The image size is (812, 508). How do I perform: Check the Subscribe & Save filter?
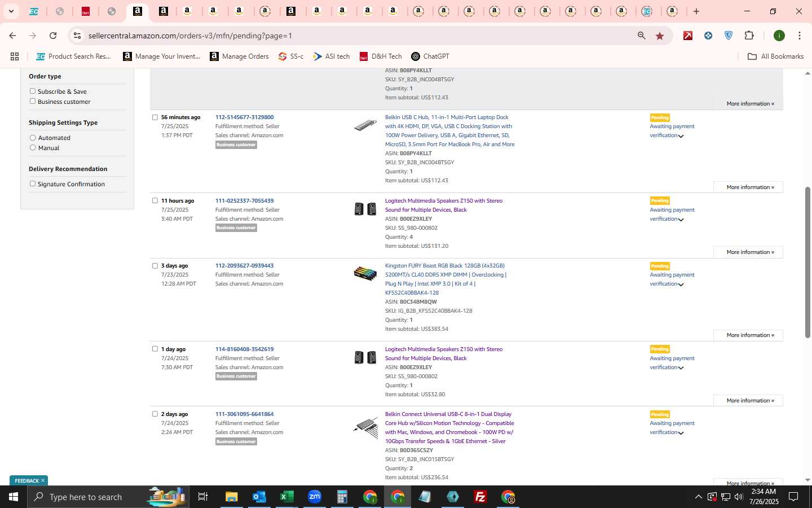33,91
